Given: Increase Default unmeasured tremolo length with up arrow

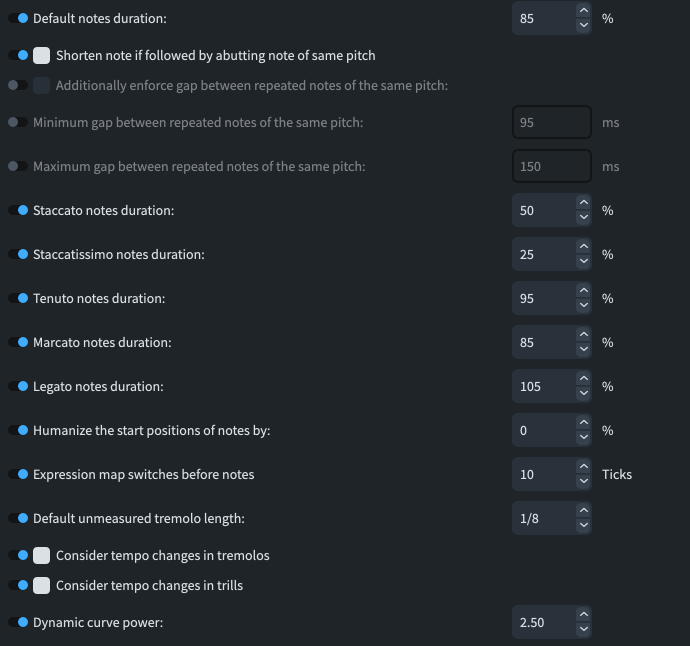Looking at the screenshot, I should pos(584,512).
